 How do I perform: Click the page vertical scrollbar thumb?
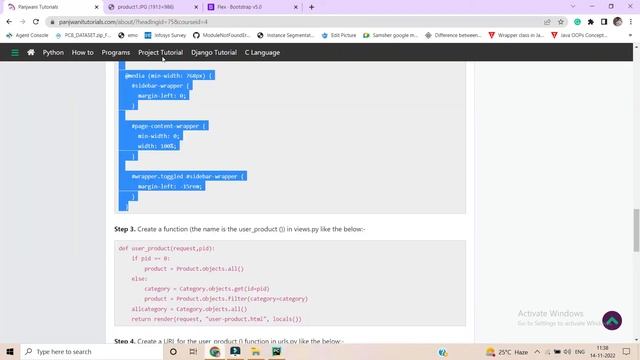[636, 230]
